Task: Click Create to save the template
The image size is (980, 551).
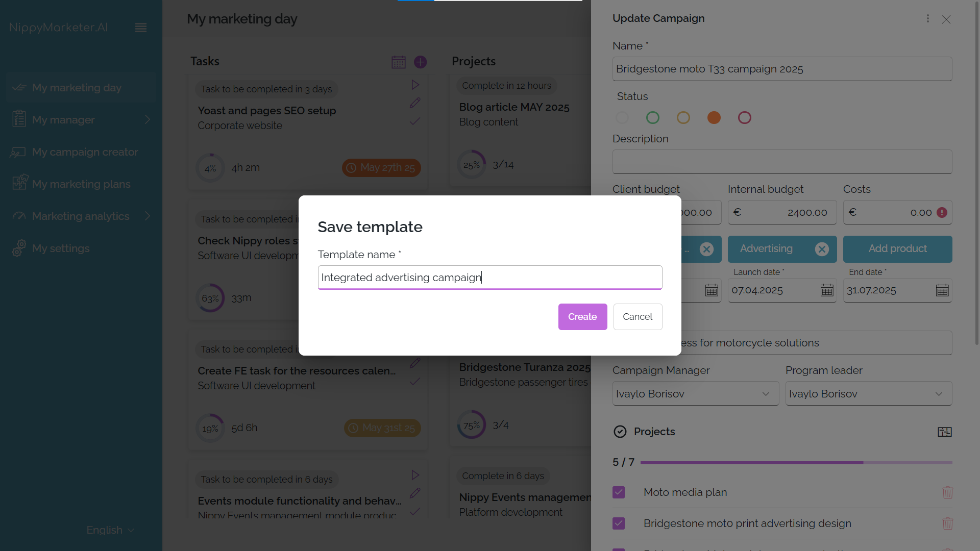Action: point(582,316)
